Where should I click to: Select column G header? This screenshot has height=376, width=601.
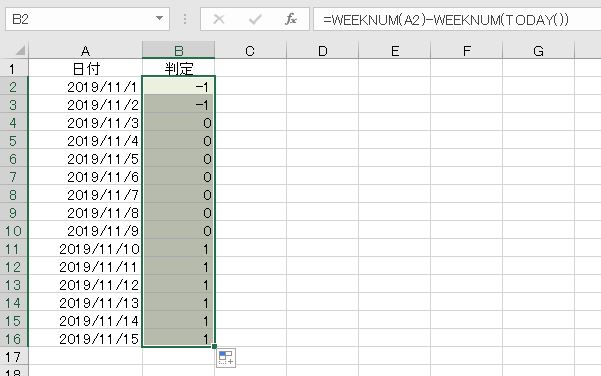[538, 50]
